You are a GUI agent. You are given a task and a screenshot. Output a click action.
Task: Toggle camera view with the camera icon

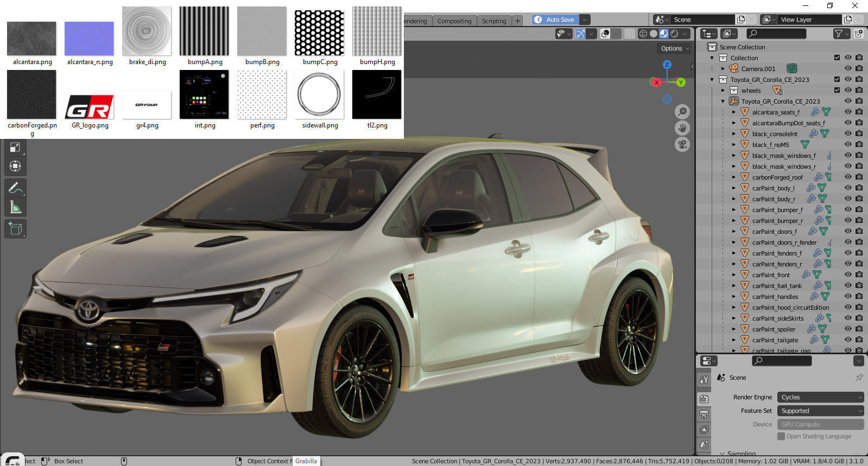(x=682, y=145)
